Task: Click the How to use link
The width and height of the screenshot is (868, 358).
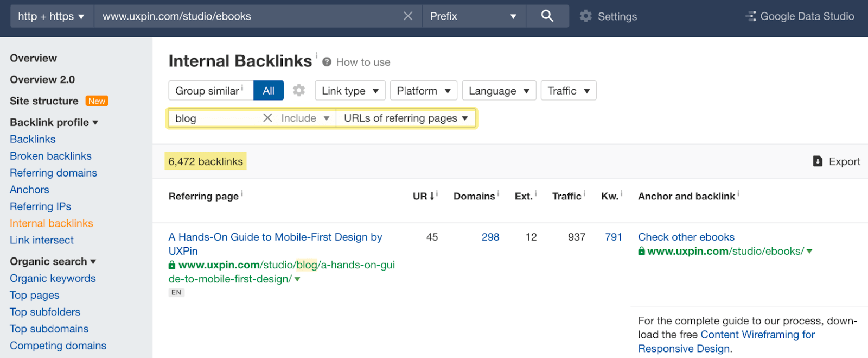Action: click(x=363, y=62)
